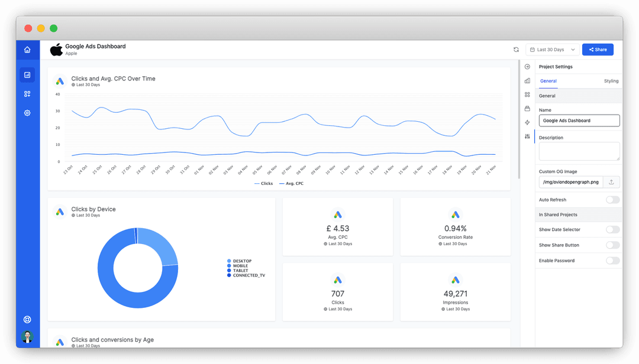Screen dimensions: 639x364
Task: Open the lightning bolt panel icon
Action: (x=527, y=122)
